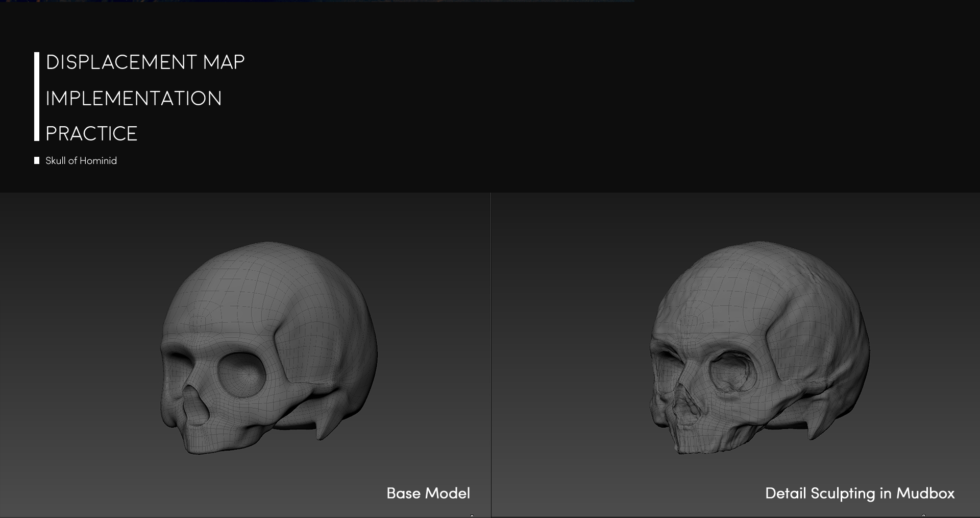Click the cranium of the detailed skull
Image resolution: width=980 pixels, height=518 pixels.
(740, 286)
